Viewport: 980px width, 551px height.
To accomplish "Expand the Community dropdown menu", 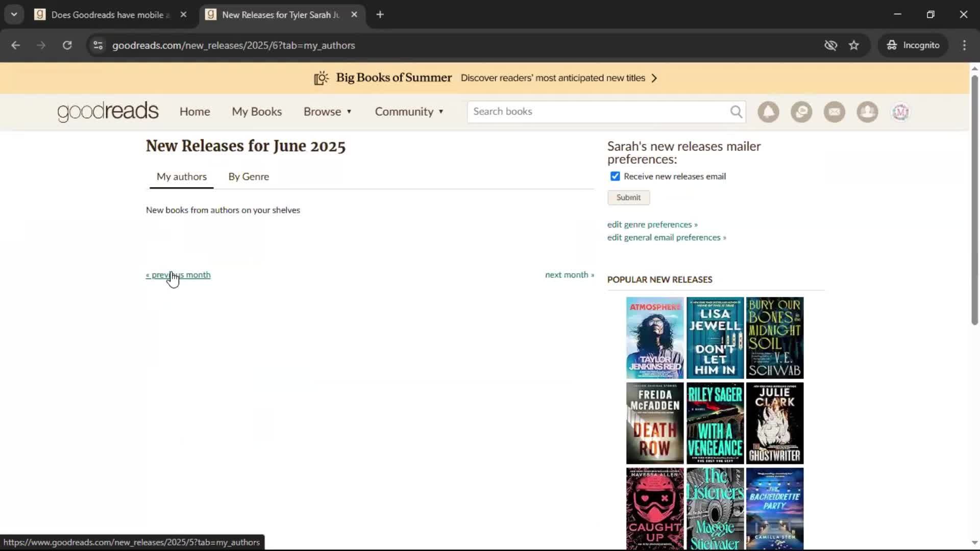I will [x=409, y=112].
